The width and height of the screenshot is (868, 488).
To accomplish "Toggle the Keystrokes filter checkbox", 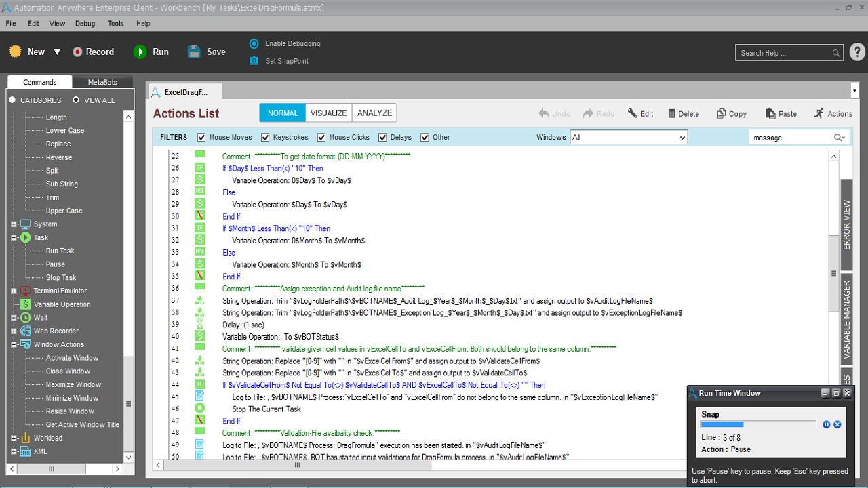I will click(265, 138).
